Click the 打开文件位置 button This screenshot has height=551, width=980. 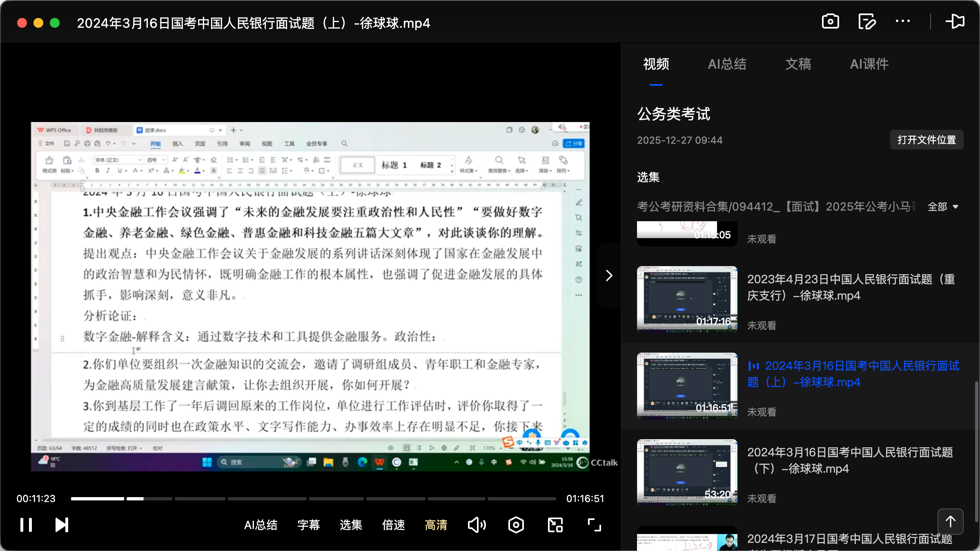(926, 140)
